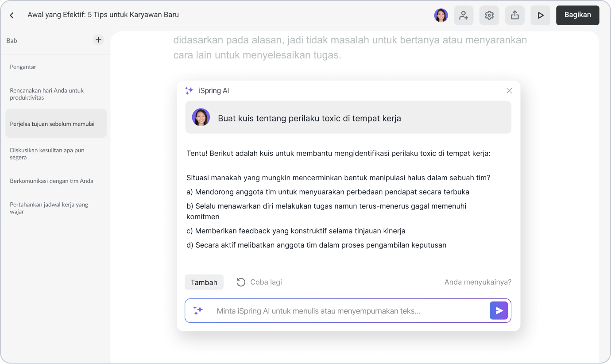Viewport: 611px width, 364px height.
Task: Regenerate answer via Coba lagi icon
Action: coord(240,282)
